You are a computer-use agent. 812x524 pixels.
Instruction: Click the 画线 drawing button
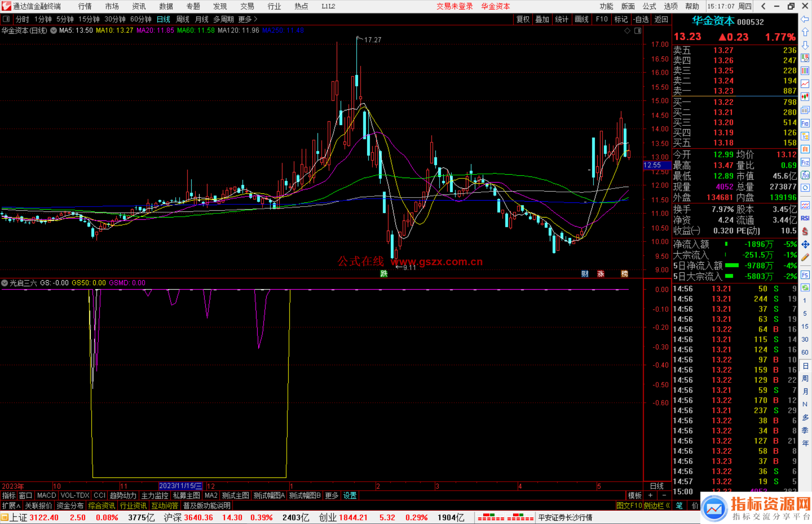582,19
